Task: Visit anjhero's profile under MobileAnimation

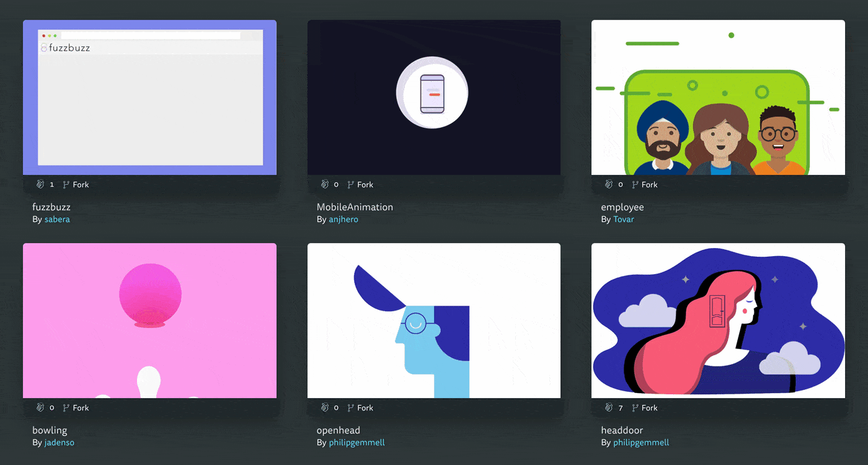Action: tap(343, 219)
